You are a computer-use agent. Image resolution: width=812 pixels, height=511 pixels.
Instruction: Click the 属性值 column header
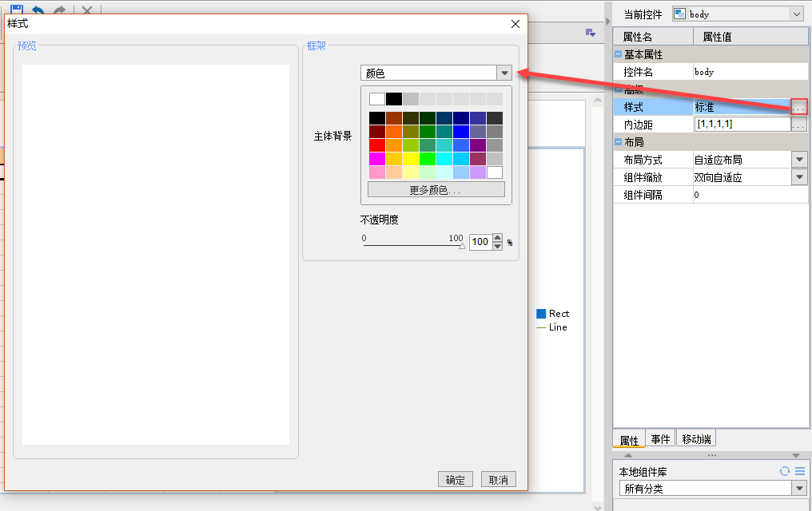pos(750,36)
